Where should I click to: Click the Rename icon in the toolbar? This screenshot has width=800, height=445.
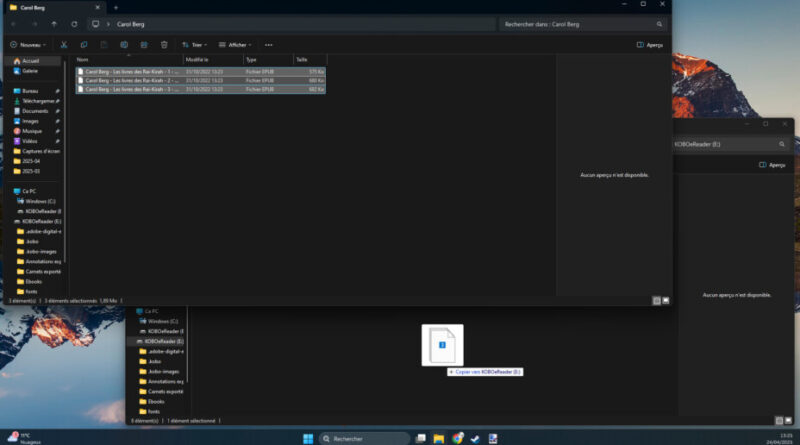coord(124,44)
